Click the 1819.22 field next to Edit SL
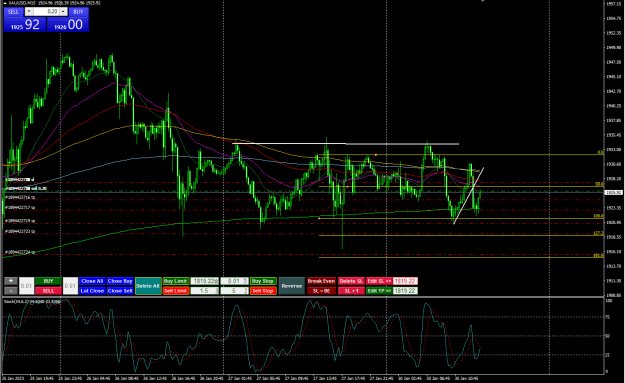Viewport: 625px width, 383px height. coord(405,281)
